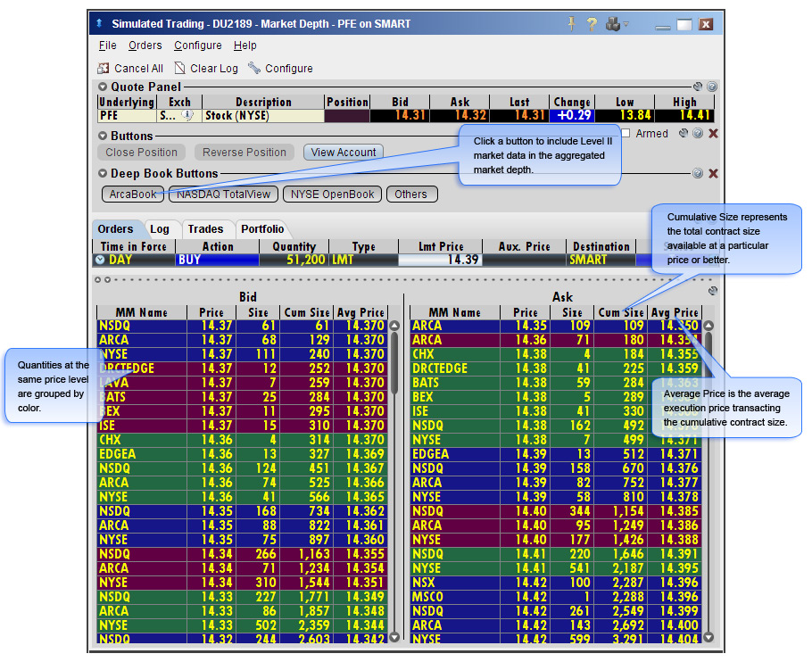Open the Orders menu

[x=145, y=46]
